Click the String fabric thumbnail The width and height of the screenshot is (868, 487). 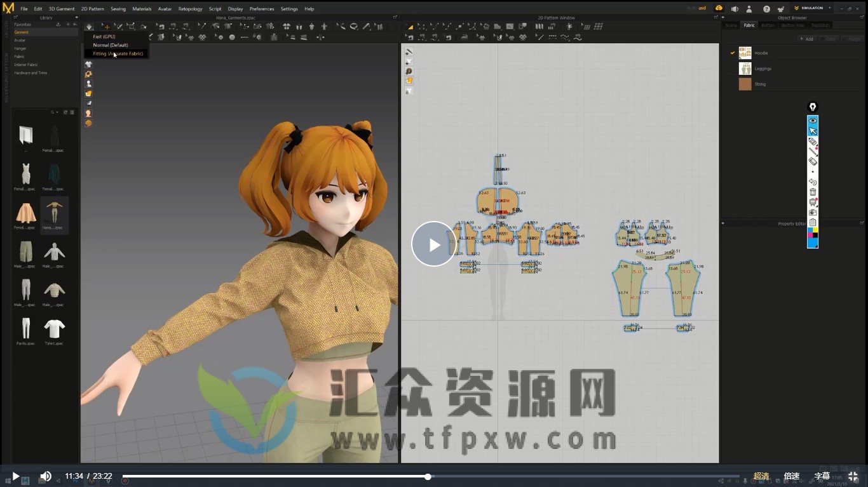coord(744,83)
